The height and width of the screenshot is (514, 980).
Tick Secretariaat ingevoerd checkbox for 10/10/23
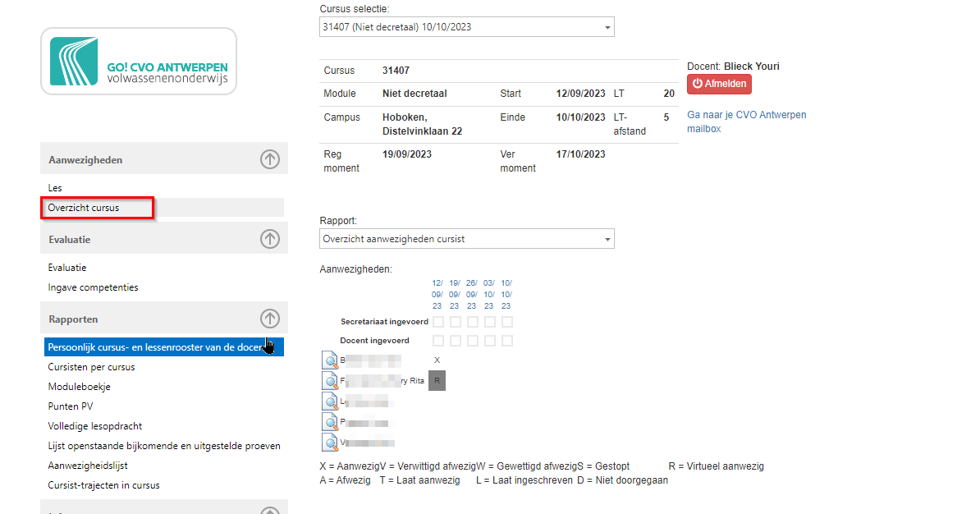click(507, 322)
